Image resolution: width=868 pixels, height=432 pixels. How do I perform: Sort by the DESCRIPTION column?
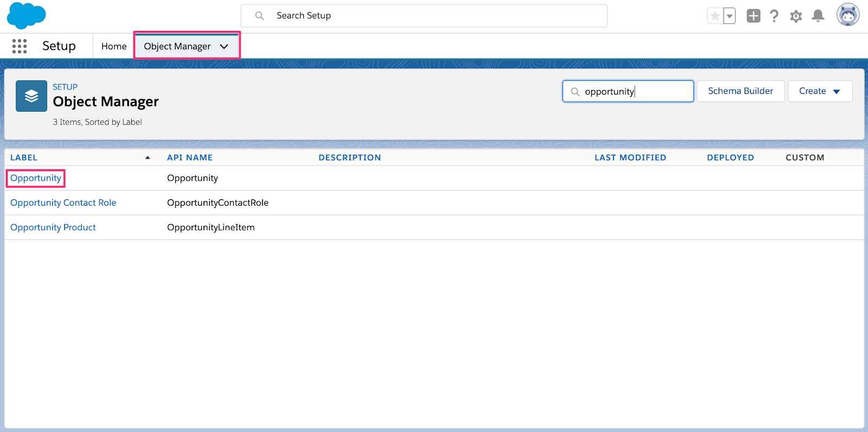pyautogui.click(x=350, y=157)
